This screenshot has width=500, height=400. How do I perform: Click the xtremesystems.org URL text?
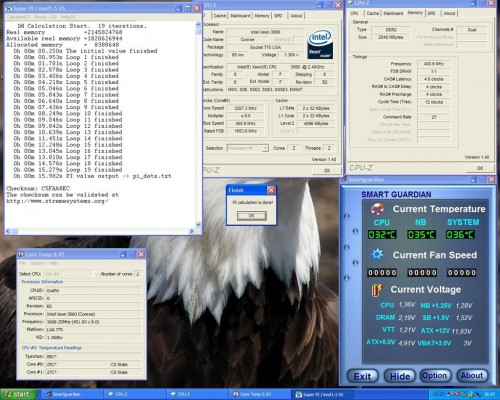click(57, 201)
